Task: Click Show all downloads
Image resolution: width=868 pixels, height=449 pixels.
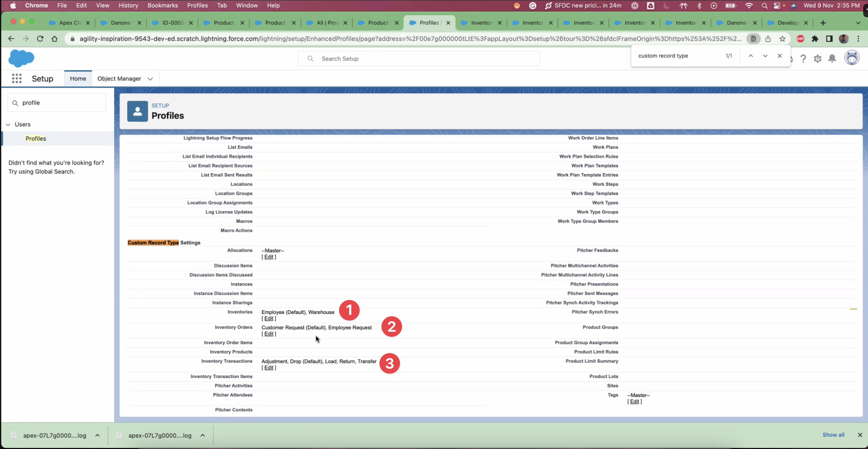Action: click(833, 435)
